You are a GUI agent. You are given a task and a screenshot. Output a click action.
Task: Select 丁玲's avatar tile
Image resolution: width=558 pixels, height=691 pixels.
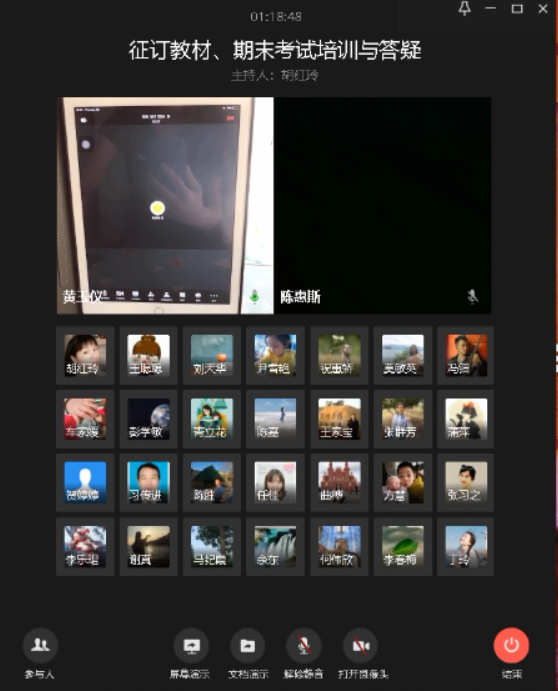pos(466,546)
